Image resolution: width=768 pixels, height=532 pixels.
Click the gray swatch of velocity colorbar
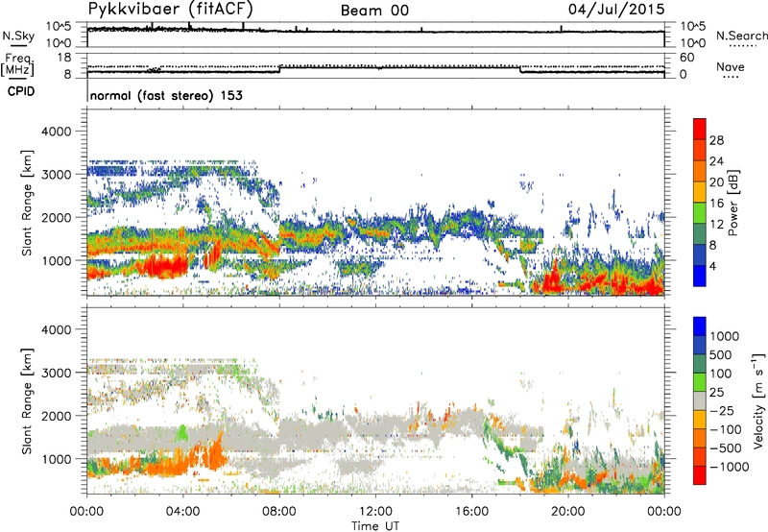coord(700,400)
